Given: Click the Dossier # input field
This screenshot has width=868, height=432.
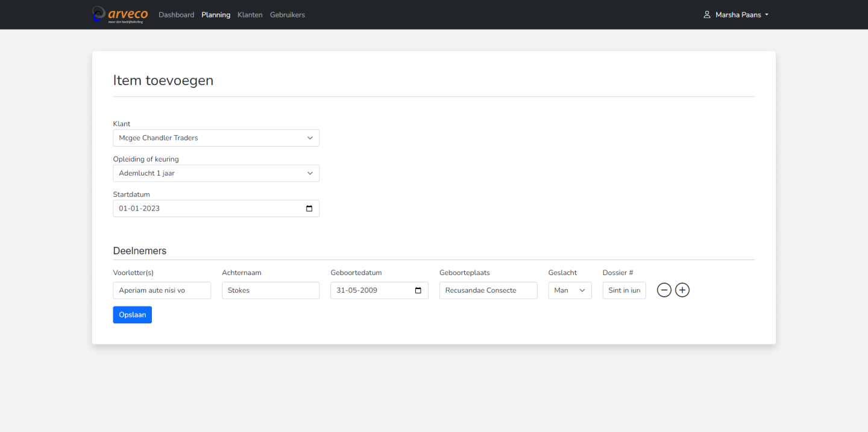Looking at the screenshot, I should [624, 290].
